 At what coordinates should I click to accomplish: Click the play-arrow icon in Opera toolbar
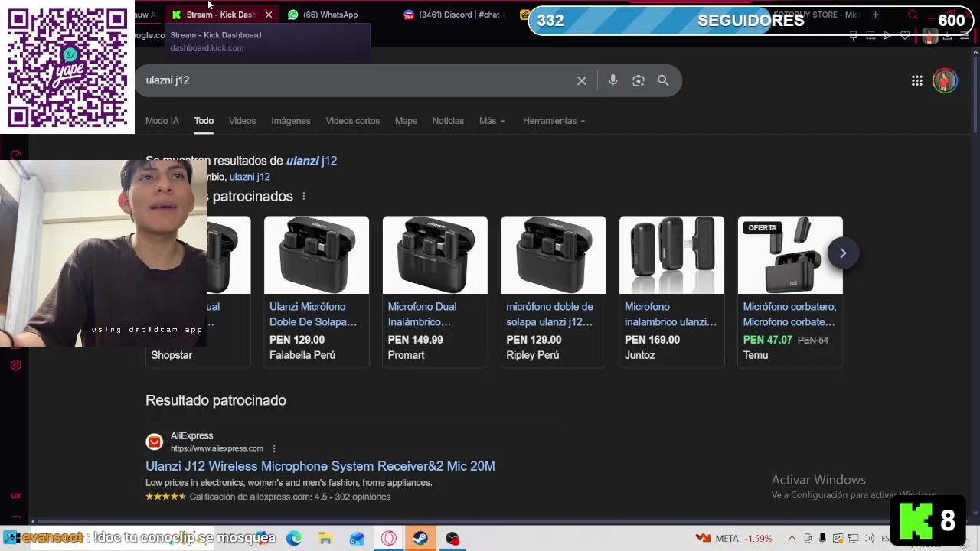coord(887,36)
